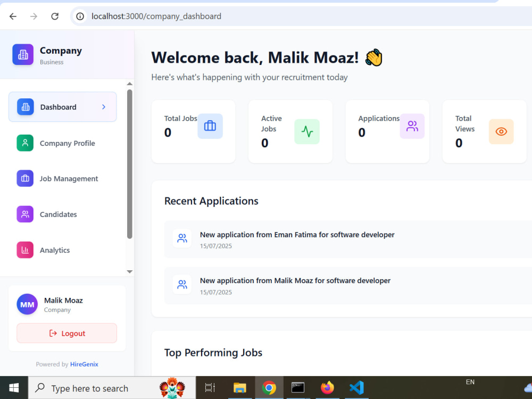This screenshot has height=399, width=532.
Task: Click the Total Jobs label
Action: [x=180, y=119]
